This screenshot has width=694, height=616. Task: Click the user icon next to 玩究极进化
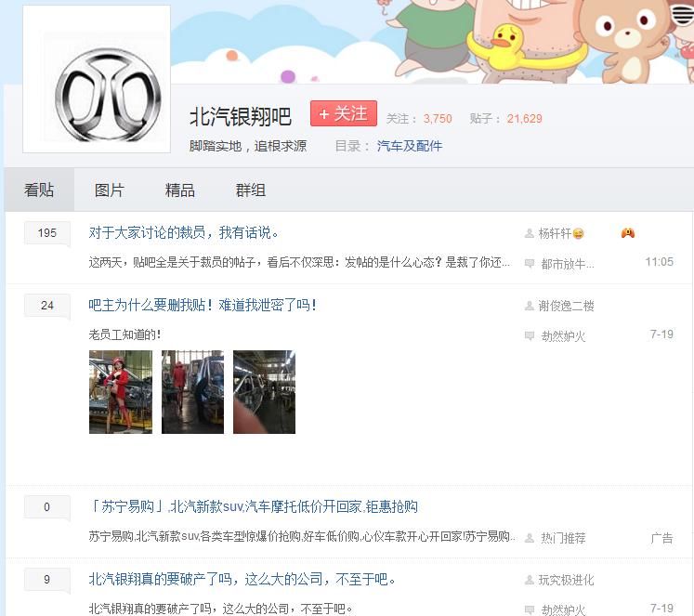529,580
